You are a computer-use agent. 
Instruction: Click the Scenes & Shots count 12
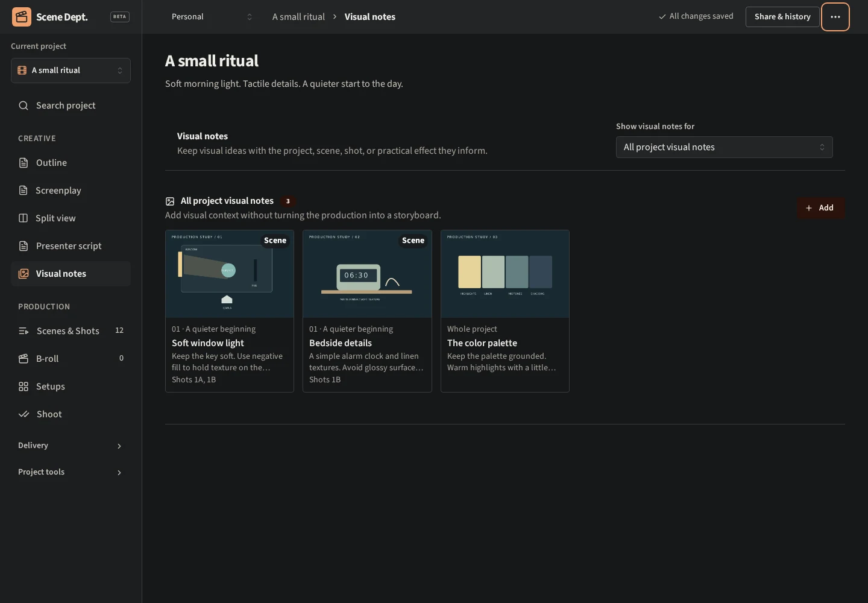pyautogui.click(x=119, y=330)
